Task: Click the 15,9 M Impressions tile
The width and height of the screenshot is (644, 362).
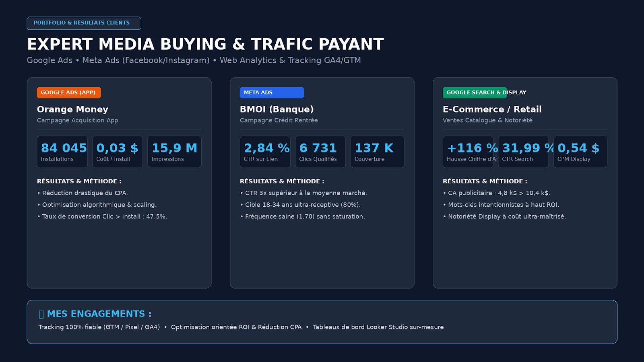Action: coord(175,152)
